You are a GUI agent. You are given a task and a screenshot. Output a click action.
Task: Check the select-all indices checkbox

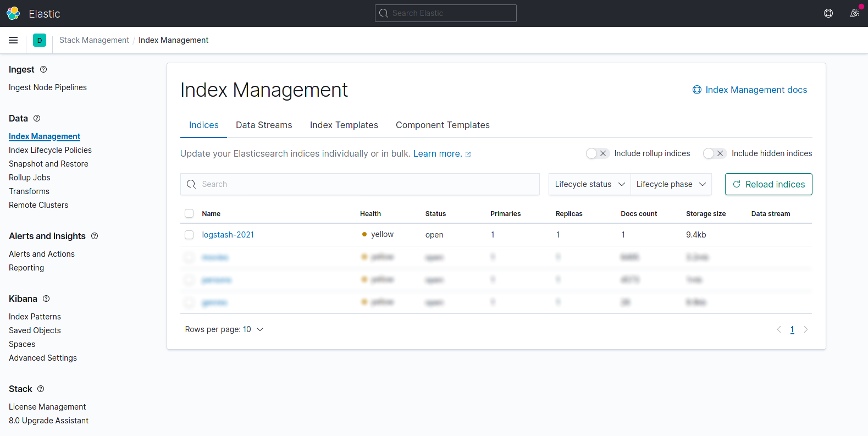coord(189,213)
